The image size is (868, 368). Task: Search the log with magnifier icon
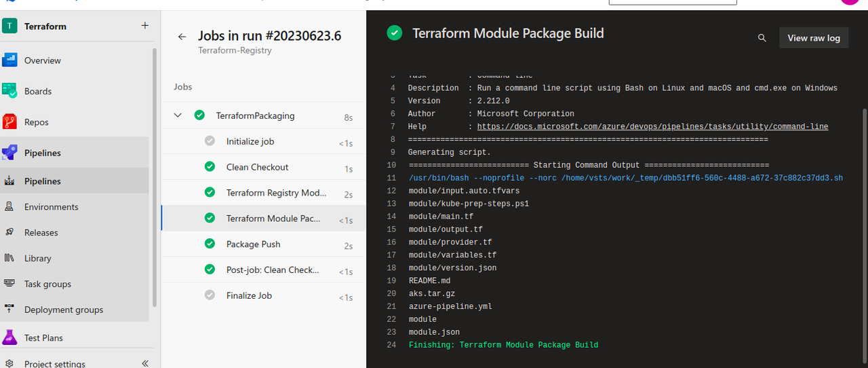[762, 38]
